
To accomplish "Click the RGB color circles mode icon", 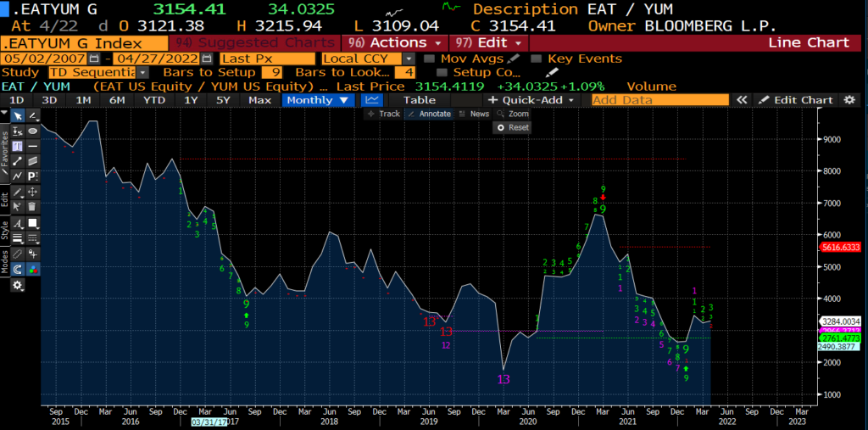I will pos(33,270).
